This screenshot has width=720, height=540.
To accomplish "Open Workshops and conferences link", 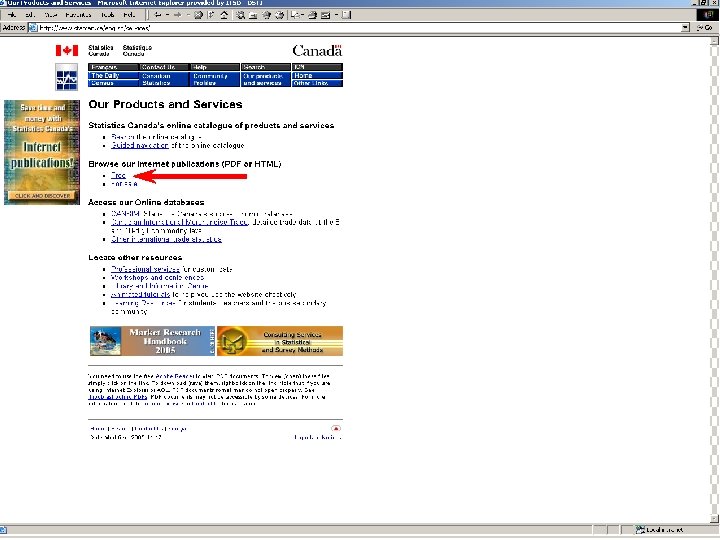I will click(158, 277).
